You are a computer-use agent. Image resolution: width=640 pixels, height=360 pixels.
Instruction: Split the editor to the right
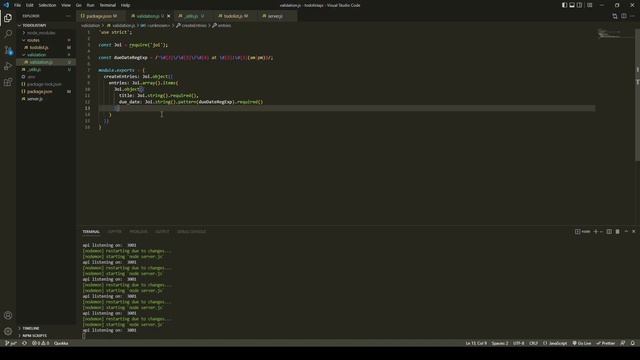624,16
